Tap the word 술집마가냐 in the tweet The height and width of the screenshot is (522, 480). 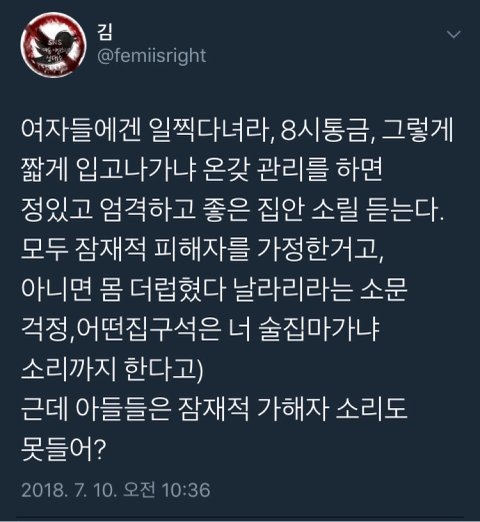(x=319, y=329)
